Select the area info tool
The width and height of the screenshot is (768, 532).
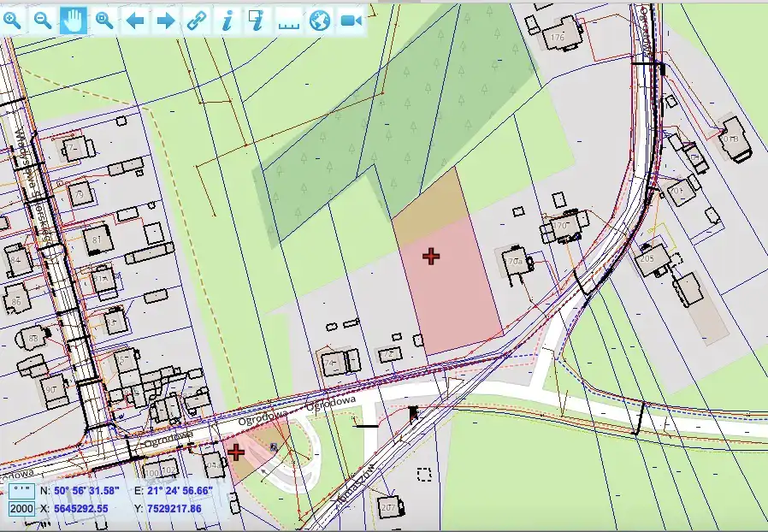tap(257, 21)
